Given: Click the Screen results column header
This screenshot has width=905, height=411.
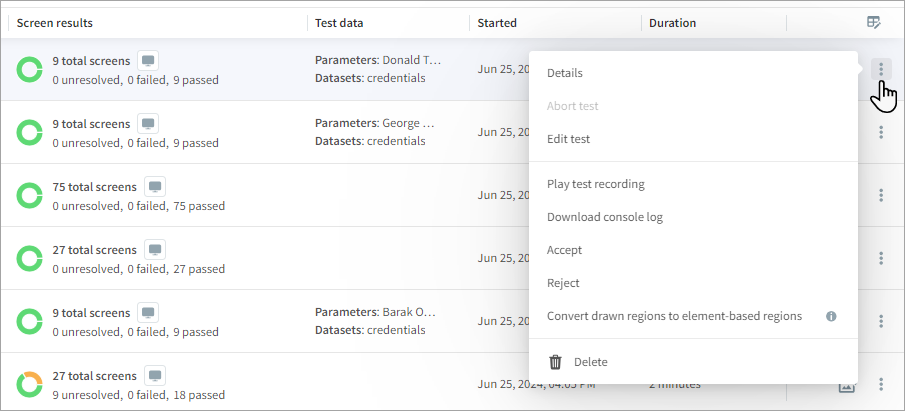Looking at the screenshot, I should tap(56, 22).
